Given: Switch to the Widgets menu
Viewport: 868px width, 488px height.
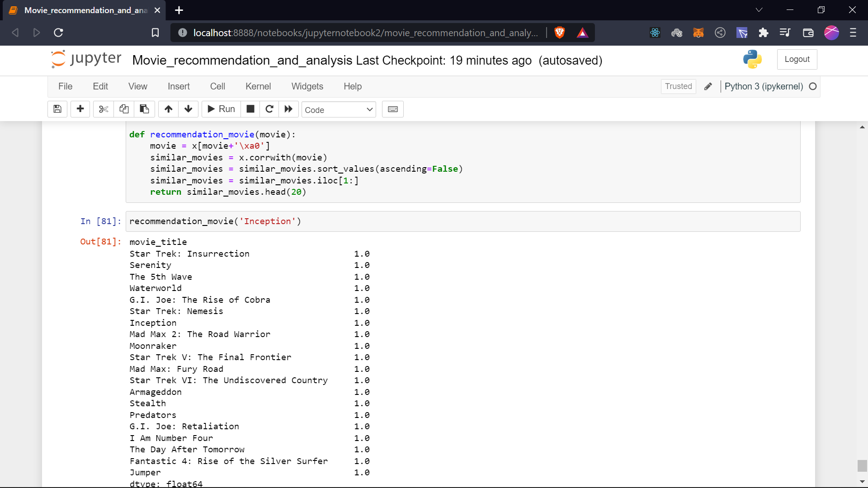Looking at the screenshot, I should click(x=307, y=86).
